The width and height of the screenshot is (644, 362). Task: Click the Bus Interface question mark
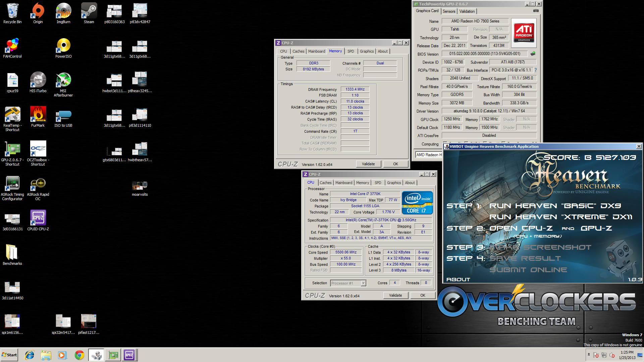[x=535, y=70]
